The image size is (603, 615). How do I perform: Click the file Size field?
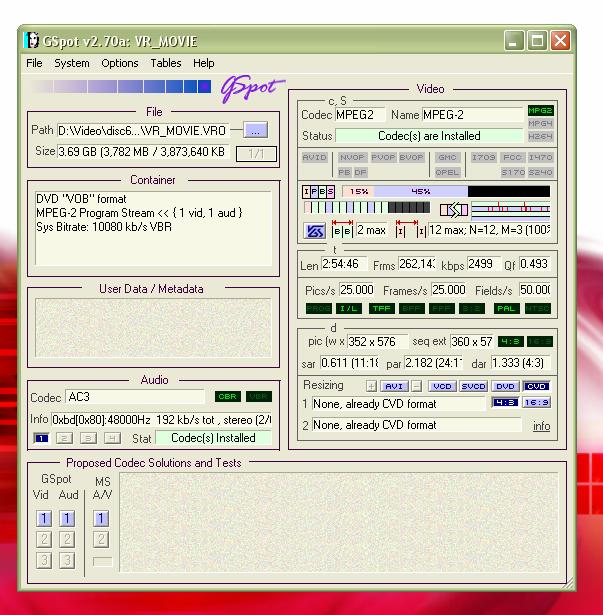pos(143,151)
